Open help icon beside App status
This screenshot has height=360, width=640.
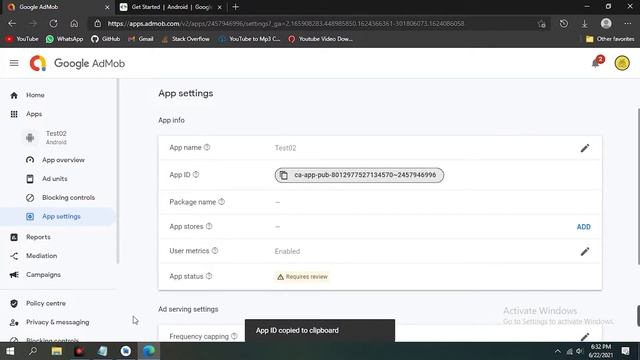(209, 276)
